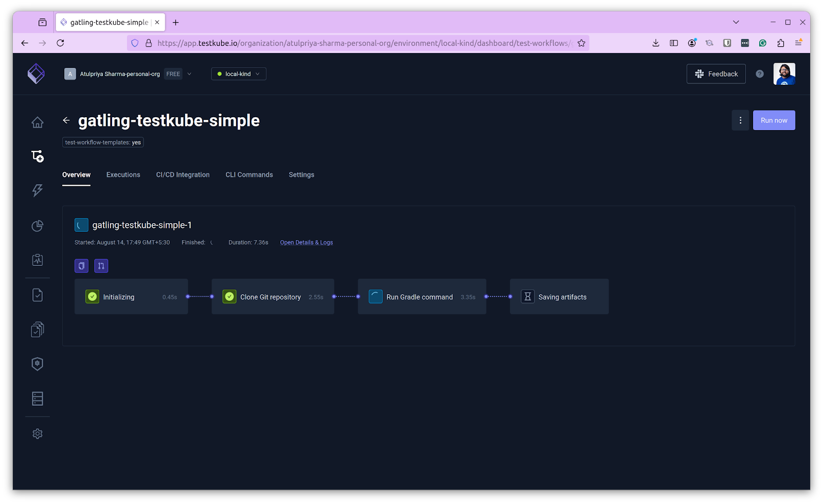823x504 pixels.
Task: Go back using arrow beside workflow title
Action: click(x=66, y=120)
